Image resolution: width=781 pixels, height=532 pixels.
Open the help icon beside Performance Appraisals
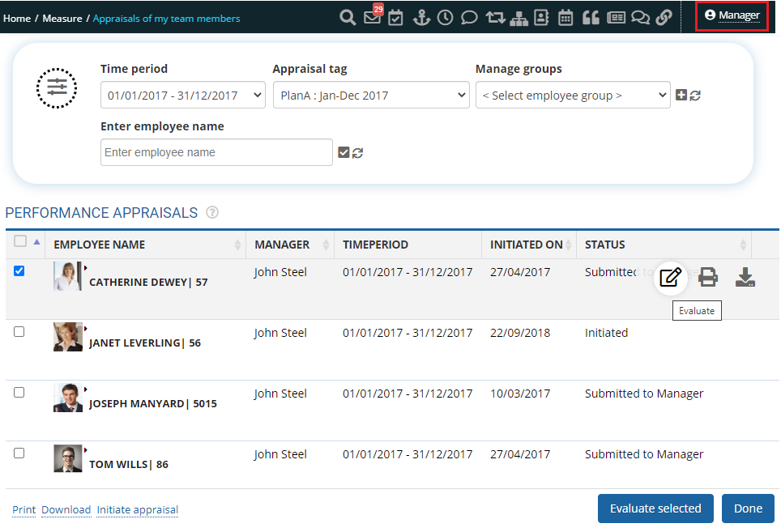pyautogui.click(x=211, y=212)
